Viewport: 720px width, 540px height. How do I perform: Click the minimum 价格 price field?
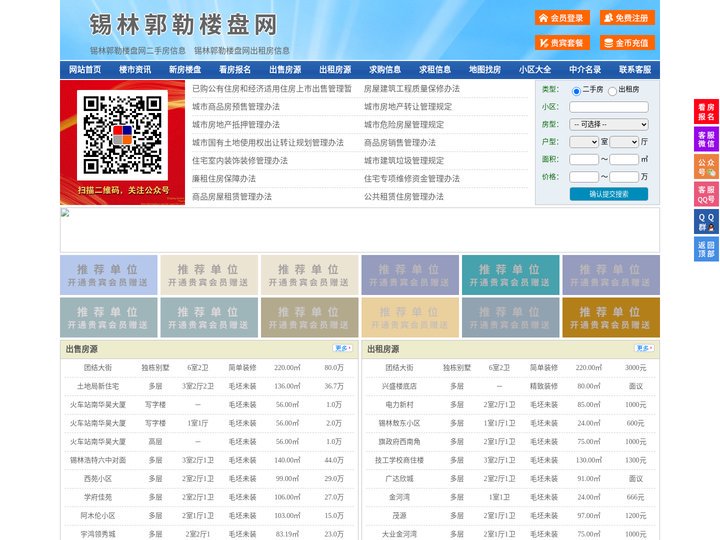pos(584,177)
